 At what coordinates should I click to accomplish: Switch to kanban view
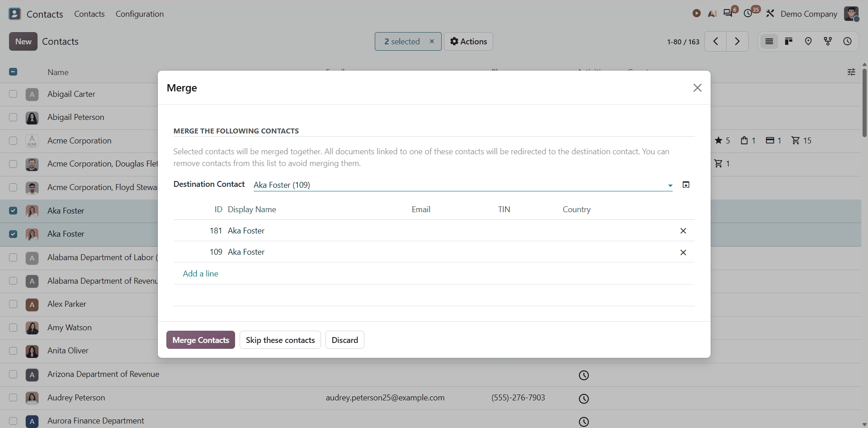(789, 41)
